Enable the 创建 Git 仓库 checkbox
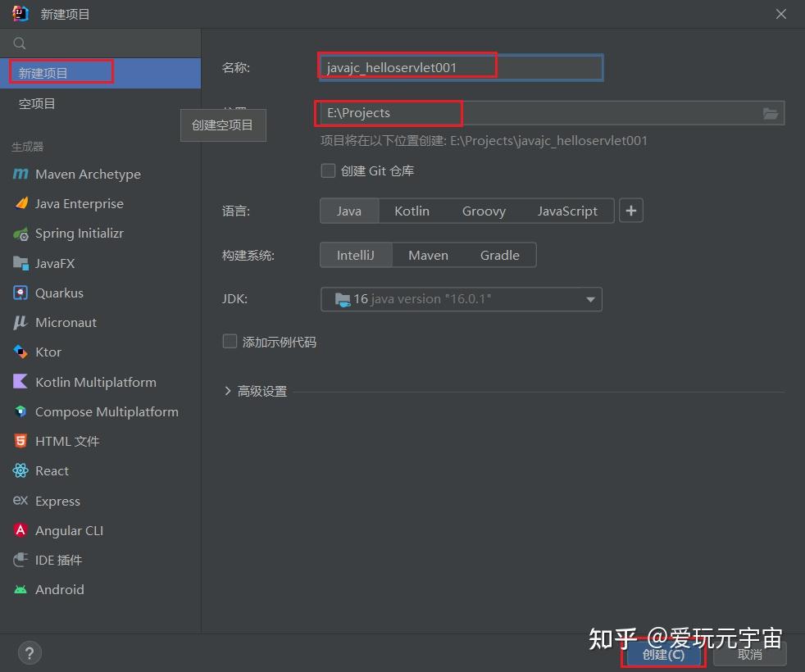 point(328,170)
